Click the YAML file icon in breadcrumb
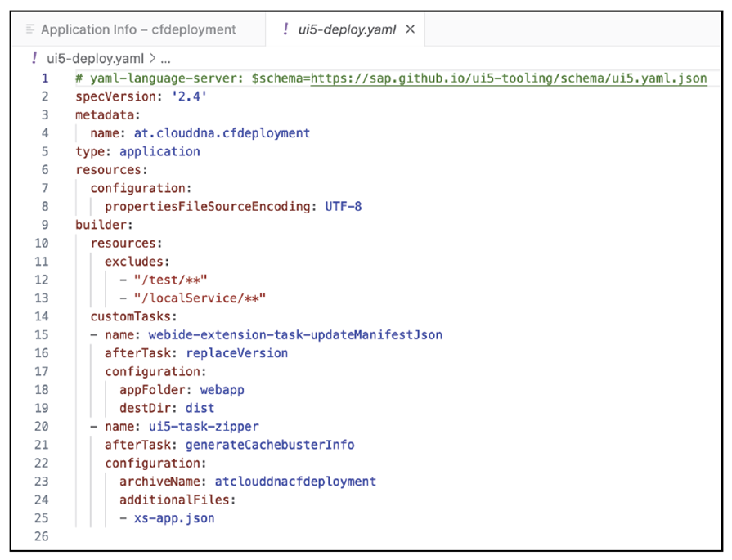Viewport: 732px width, 560px height. pyautogui.click(x=34, y=58)
